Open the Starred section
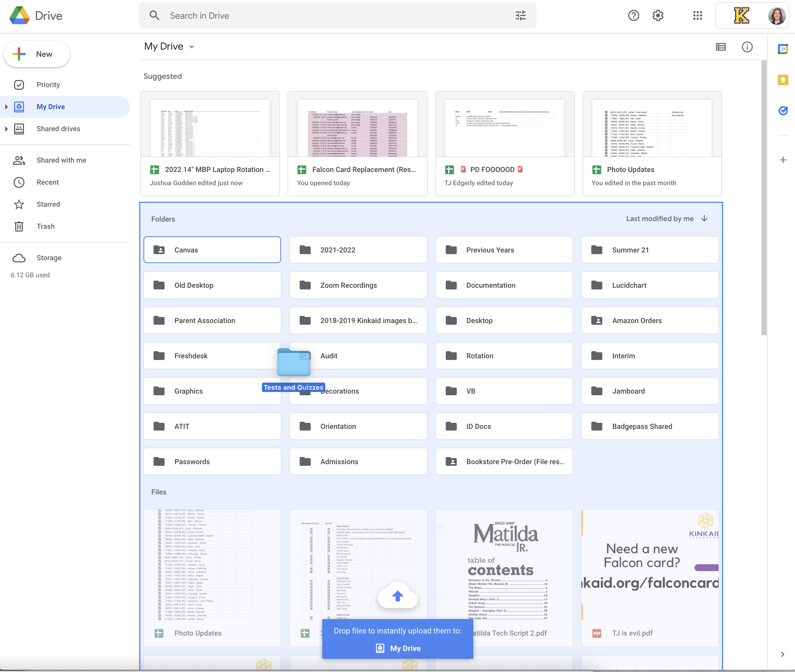The height and width of the screenshot is (672, 795). point(48,205)
